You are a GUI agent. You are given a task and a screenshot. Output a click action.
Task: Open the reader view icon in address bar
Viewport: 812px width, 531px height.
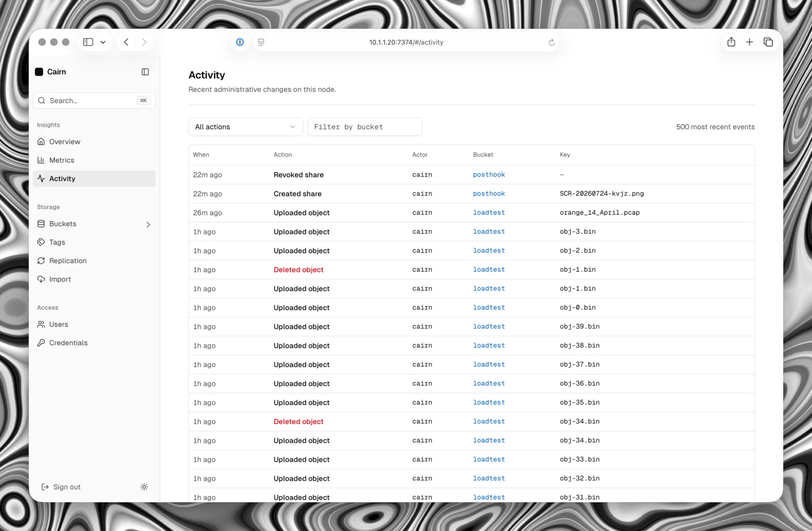coord(261,42)
